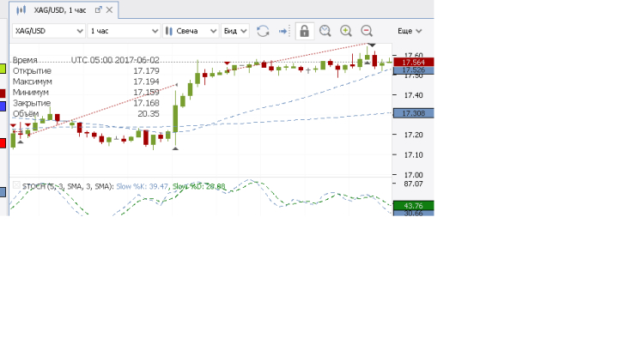The width and height of the screenshot is (644, 362).
Task: Click the 87.07 stochastic axis label
Action: tap(413, 184)
